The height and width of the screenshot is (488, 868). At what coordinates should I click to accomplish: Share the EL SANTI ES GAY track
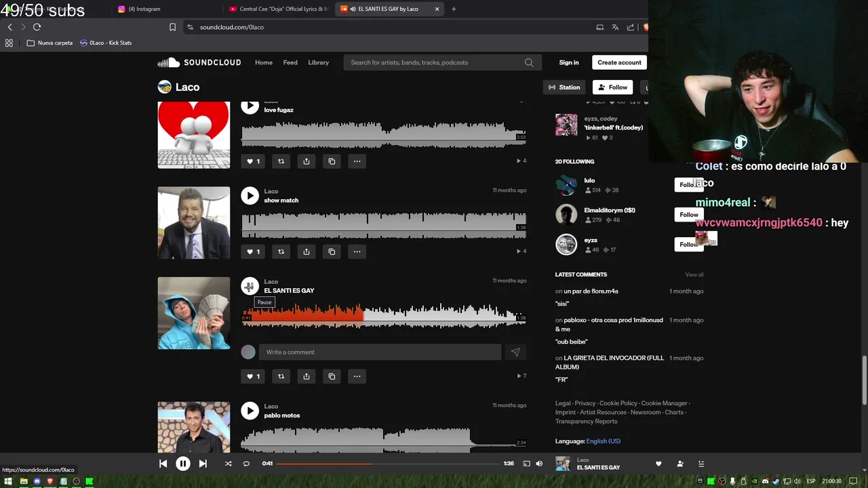[x=307, y=376]
